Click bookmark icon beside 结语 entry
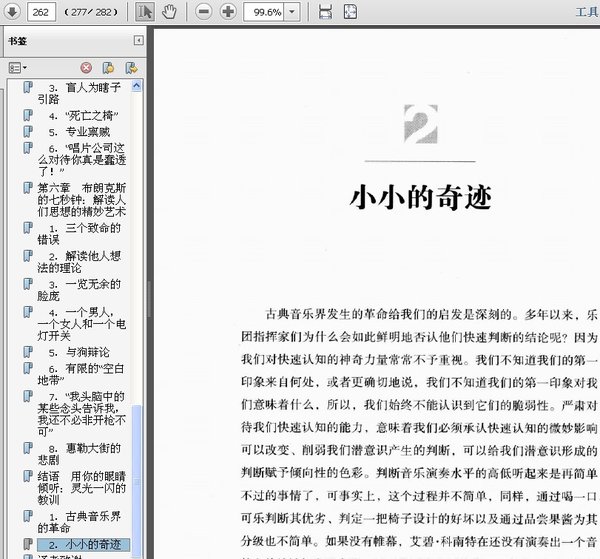Screen dimensions: 600x559 [x=28, y=476]
